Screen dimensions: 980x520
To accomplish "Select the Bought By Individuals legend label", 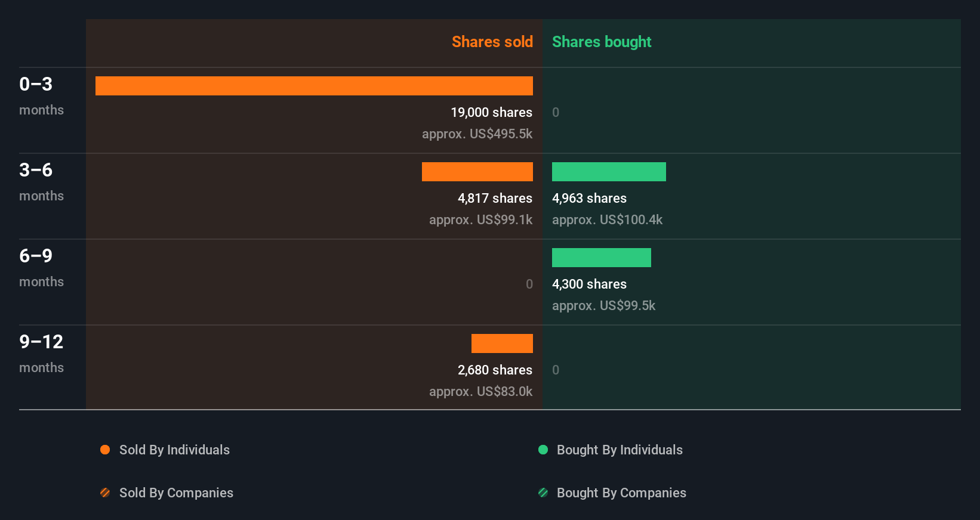I will pyautogui.click(x=620, y=450).
